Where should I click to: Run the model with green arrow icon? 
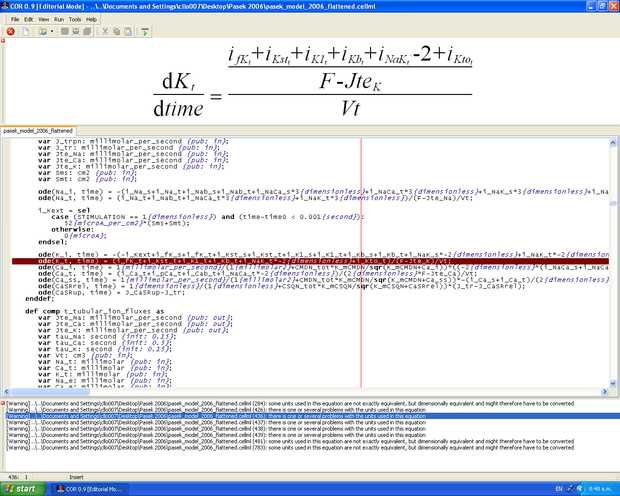(x=145, y=32)
